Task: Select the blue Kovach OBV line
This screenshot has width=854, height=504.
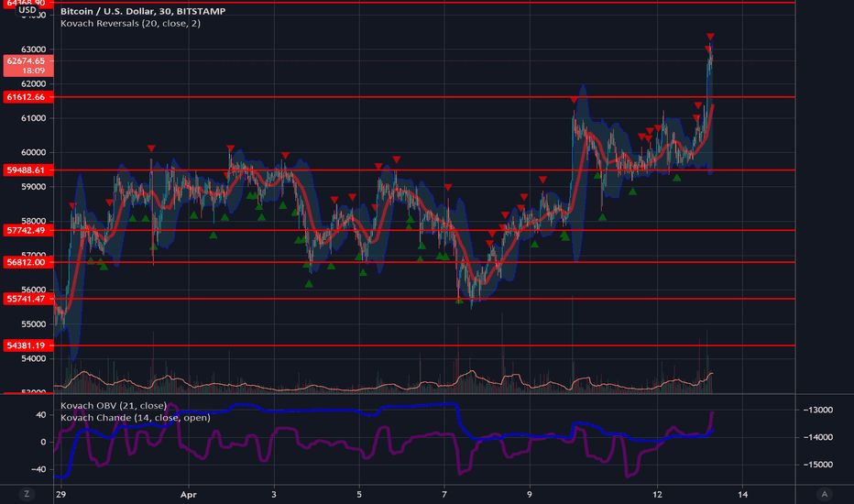Action: (327, 411)
